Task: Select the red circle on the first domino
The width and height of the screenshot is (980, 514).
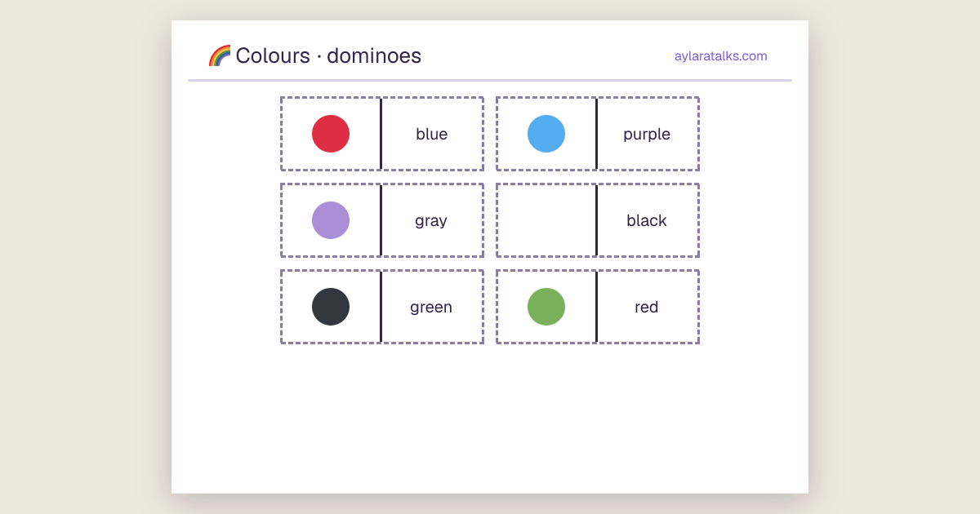Action: (x=331, y=134)
